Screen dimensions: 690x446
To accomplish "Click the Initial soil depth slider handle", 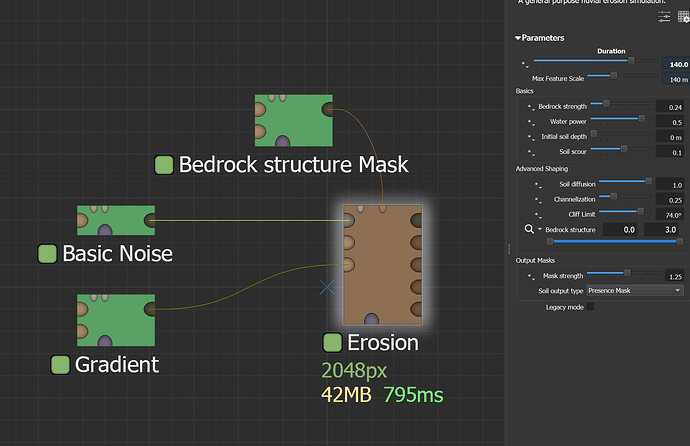I will (594, 133).
